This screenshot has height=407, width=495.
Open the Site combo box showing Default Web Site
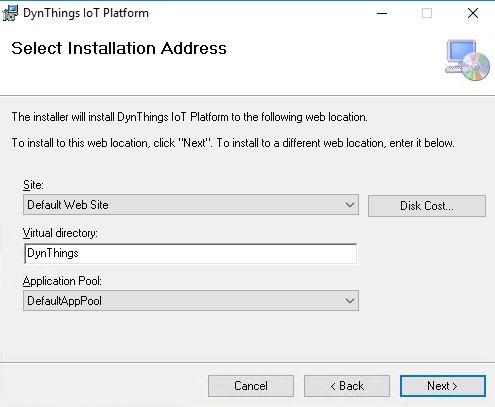[x=191, y=205]
